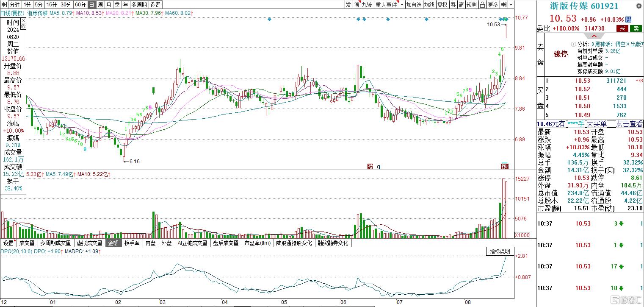
Task: Click the 指标说明 indicator description button
Action: pyautogui.click(x=500, y=251)
